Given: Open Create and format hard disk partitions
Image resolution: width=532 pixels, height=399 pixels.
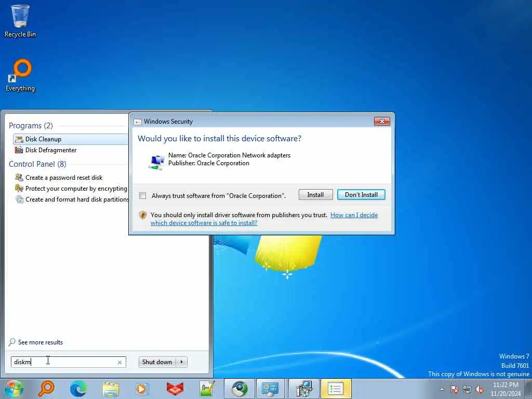Looking at the screenshot, I should pos(71,199).
